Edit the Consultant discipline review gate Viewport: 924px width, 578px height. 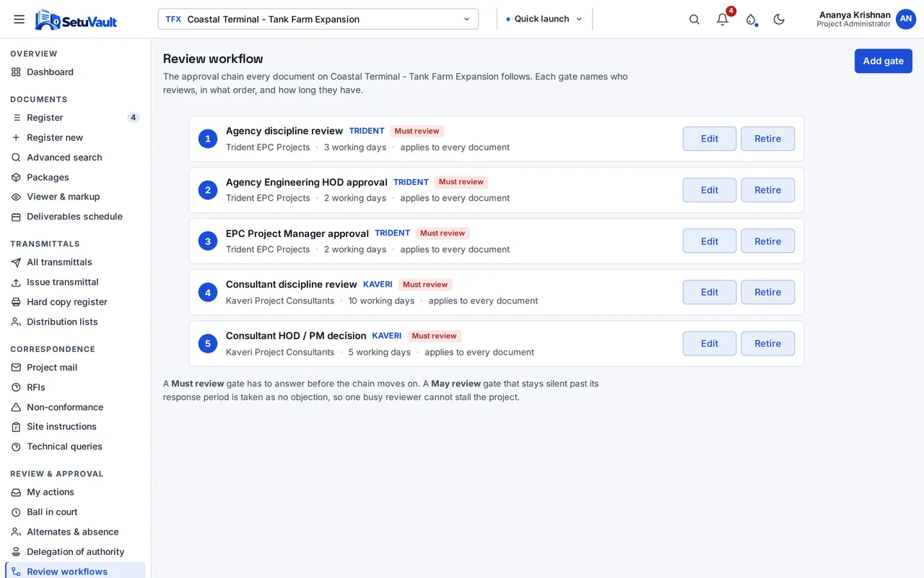[710, 292]
